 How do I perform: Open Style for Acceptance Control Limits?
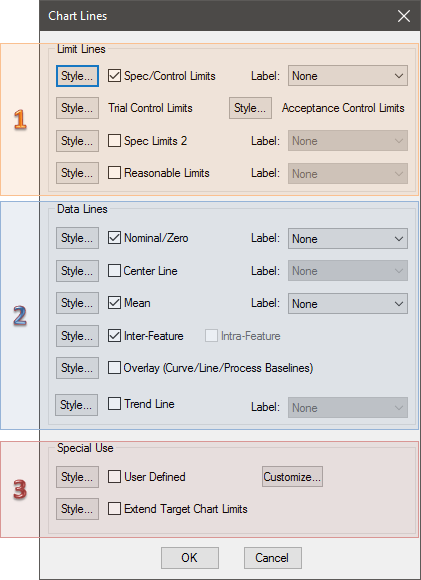pos(250,108)
